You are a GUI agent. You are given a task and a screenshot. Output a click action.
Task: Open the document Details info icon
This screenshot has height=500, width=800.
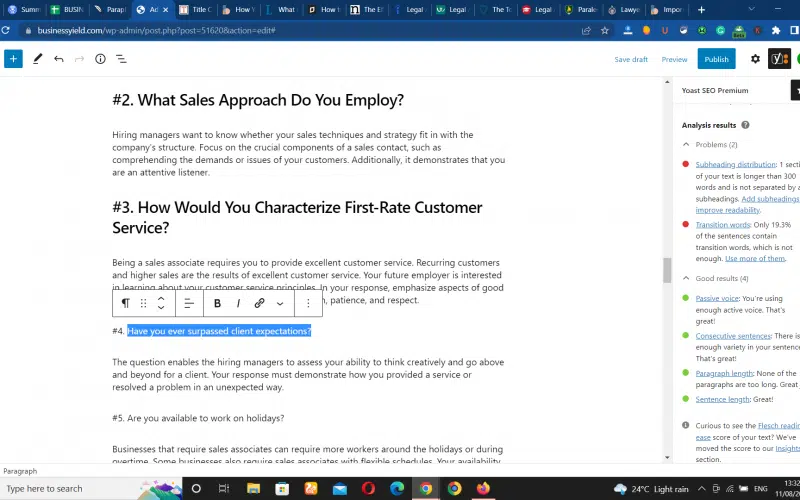coord(100,59)
